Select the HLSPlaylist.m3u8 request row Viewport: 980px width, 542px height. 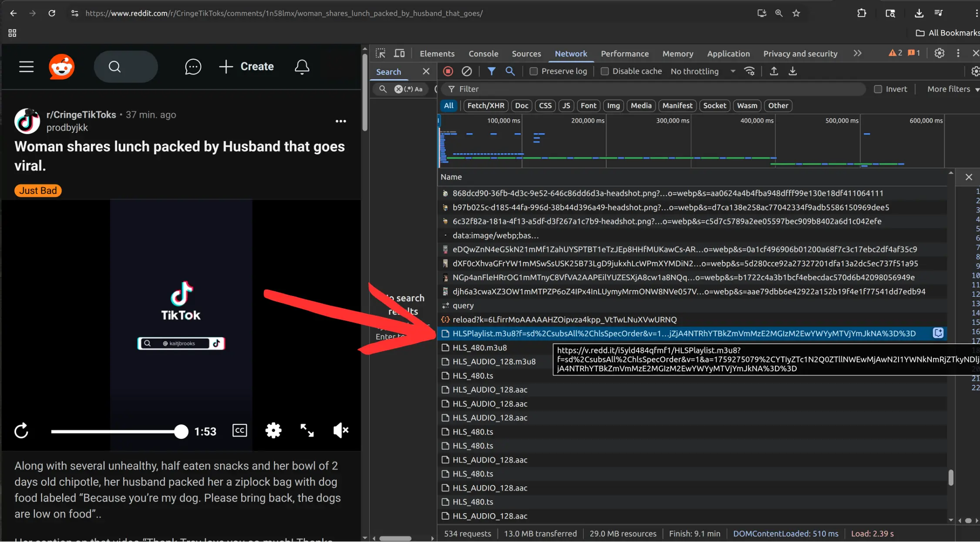692,333
